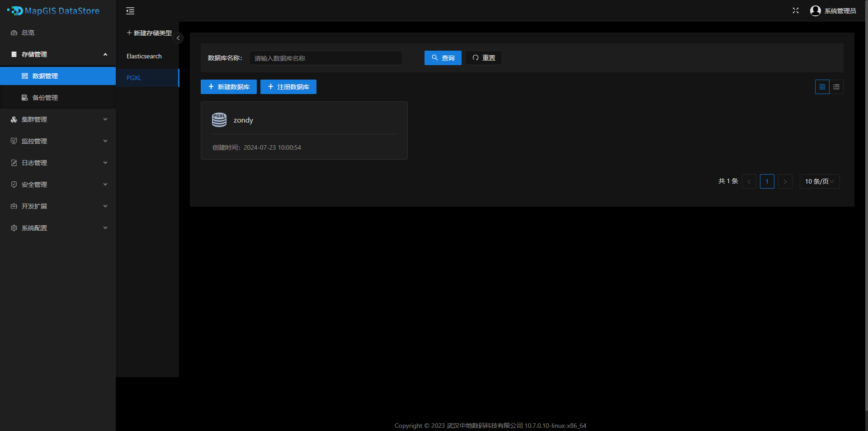The image size is (868, 431).
Task: Click the PGXL database icon on zondy card
Action: (219, 120)
